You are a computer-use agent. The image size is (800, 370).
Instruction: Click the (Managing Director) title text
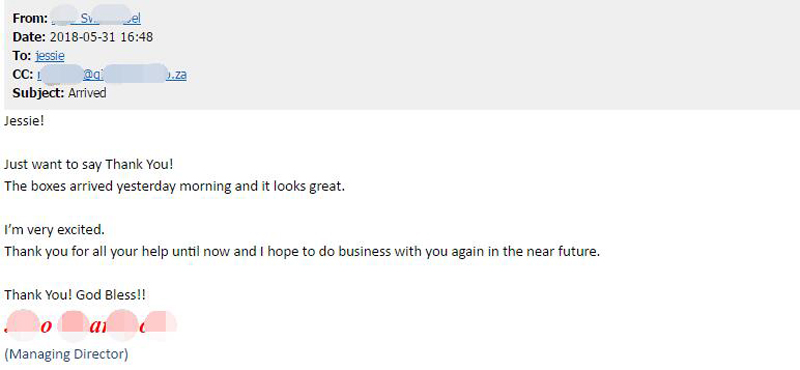click(x=66, y=354)
